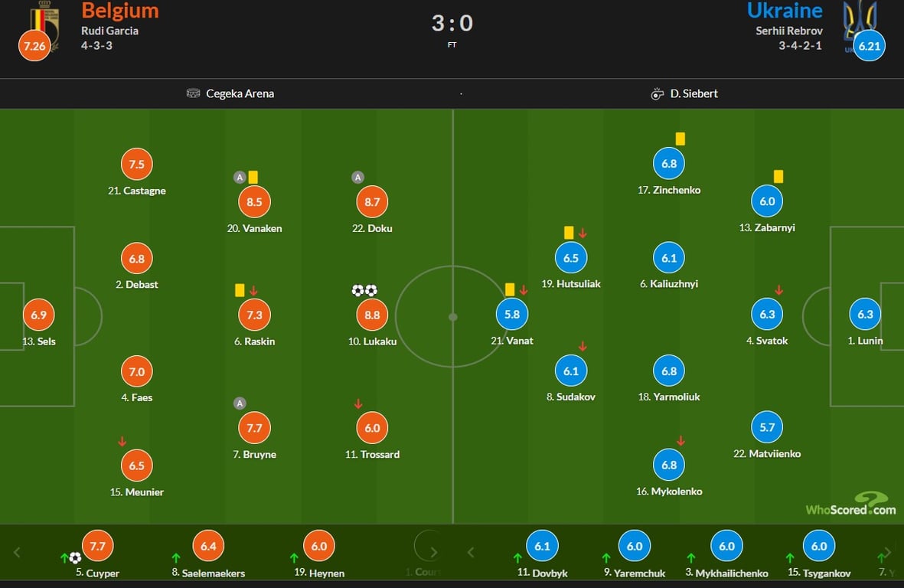Image resolution: width=904 pixels, height=588 pixels.
Task: Click the assist icon above Doku
Action: pos(357,178)
